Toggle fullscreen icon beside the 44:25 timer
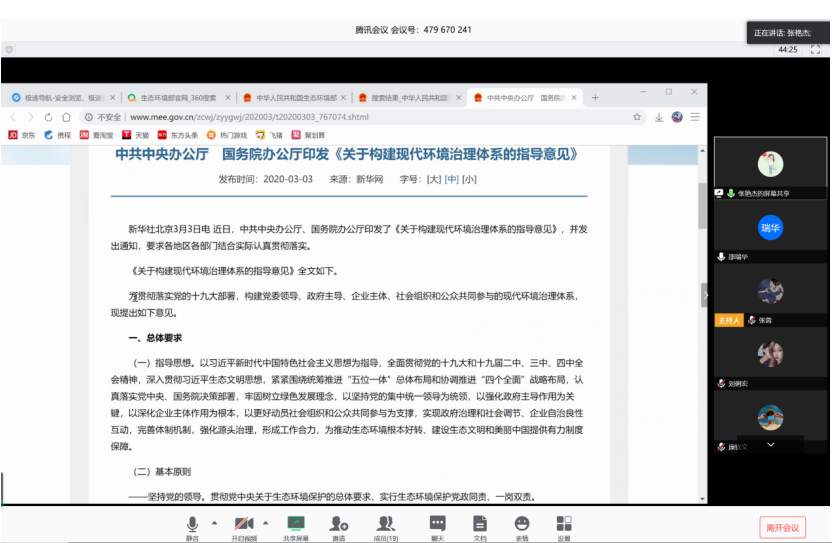The width and height of the screenshot is (832, 543). coord(815,49)
